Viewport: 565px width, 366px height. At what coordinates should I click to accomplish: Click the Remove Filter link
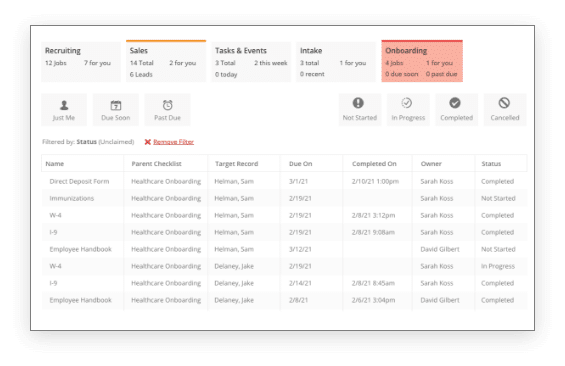173,142
